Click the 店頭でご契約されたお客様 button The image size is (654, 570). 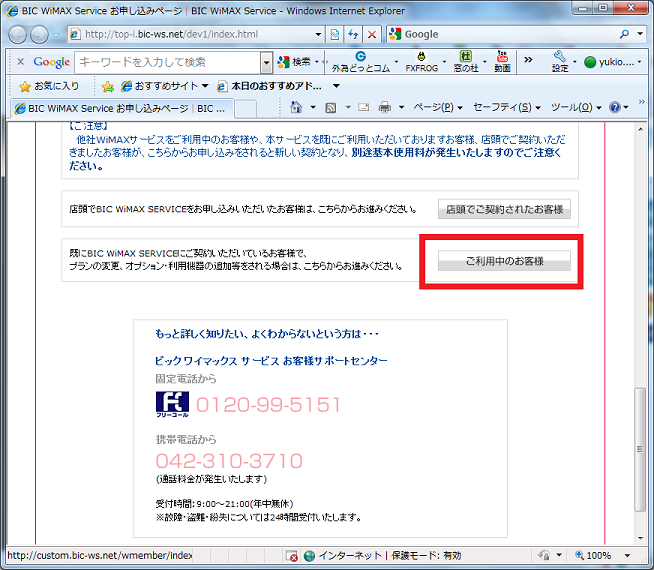tap(504, 210)
